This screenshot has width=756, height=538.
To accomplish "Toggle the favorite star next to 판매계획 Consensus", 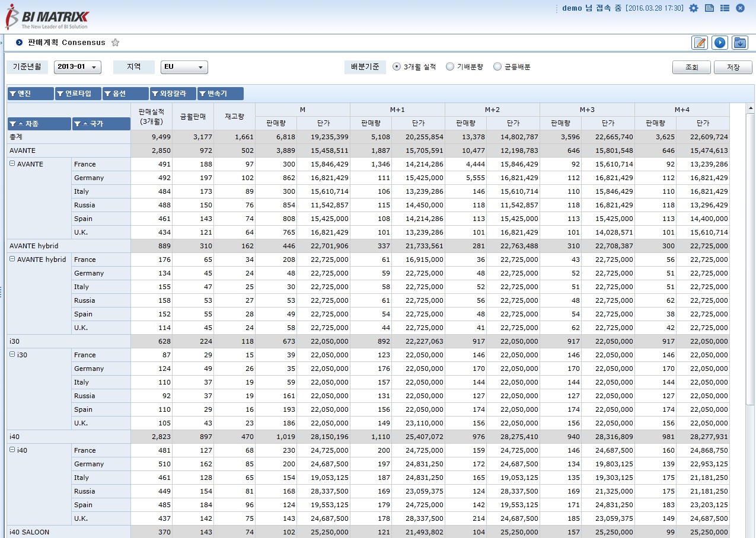I will (x=115, y=42).
